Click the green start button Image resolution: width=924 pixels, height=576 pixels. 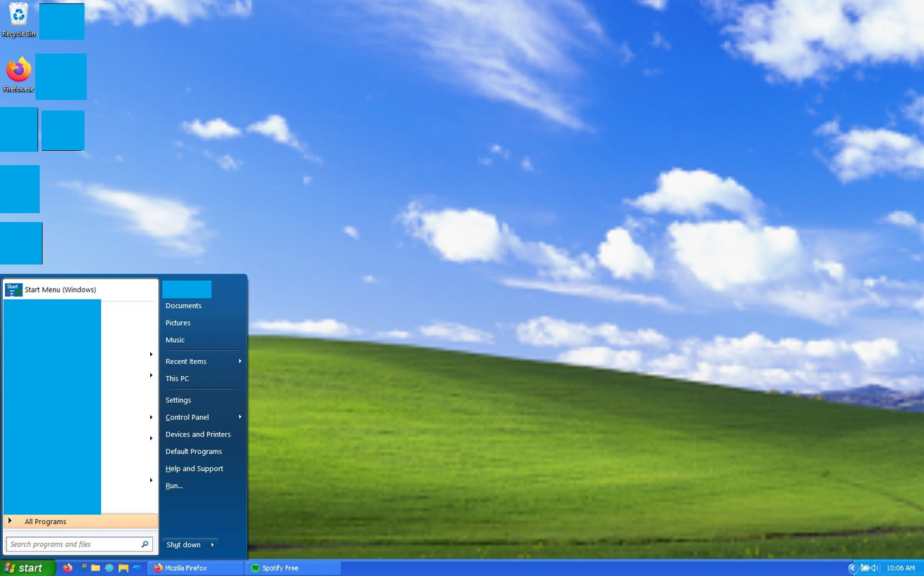(27, 568)
